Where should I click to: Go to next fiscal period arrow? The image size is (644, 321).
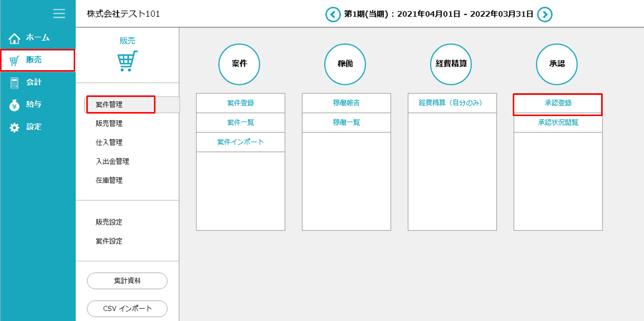coord(544,14)
